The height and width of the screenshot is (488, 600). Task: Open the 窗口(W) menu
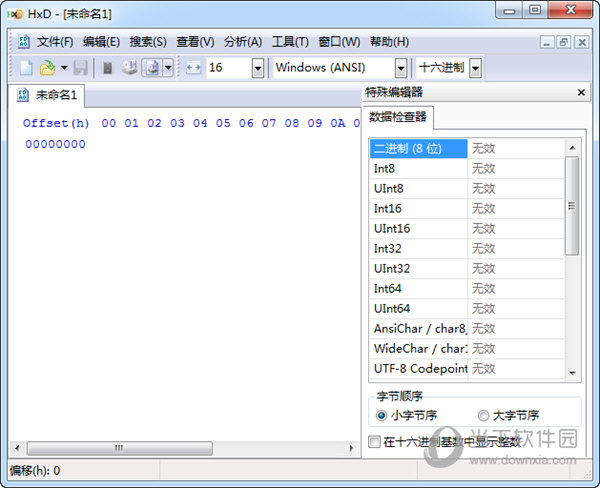click(339, 42)
